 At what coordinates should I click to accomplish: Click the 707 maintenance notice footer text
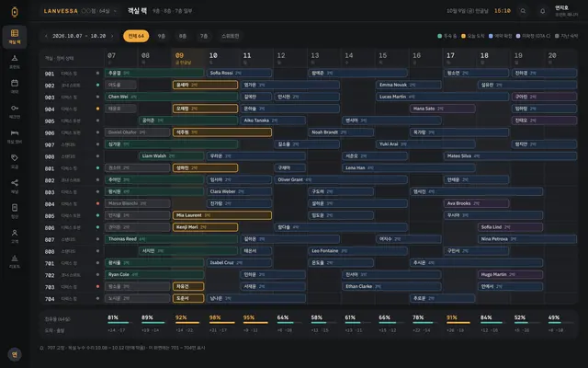(x=126, y=348)
